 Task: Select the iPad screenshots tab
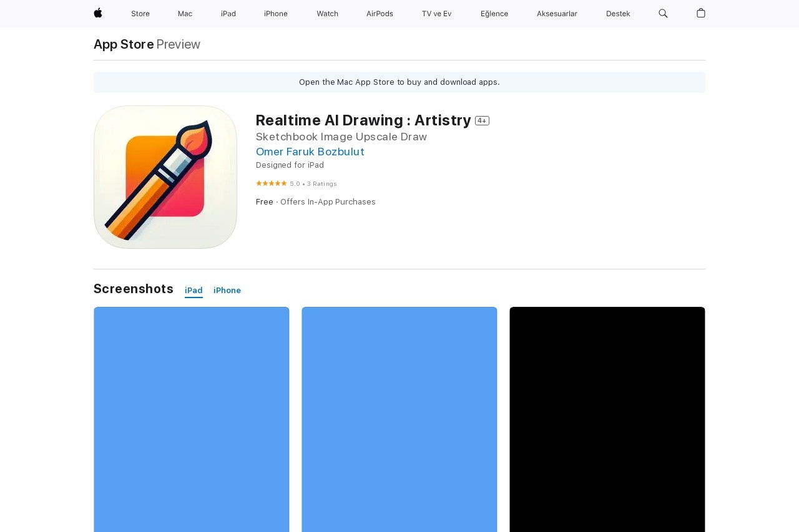pyautogui.click(x=194, y=291)
